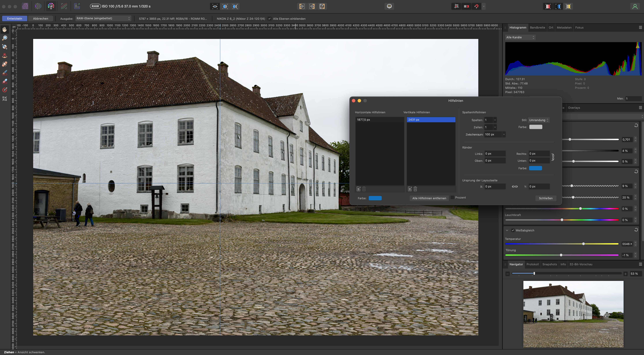This screenshot has height=355, width=644.
Task: Choose mirror view display mode
Action: (235, 6)
